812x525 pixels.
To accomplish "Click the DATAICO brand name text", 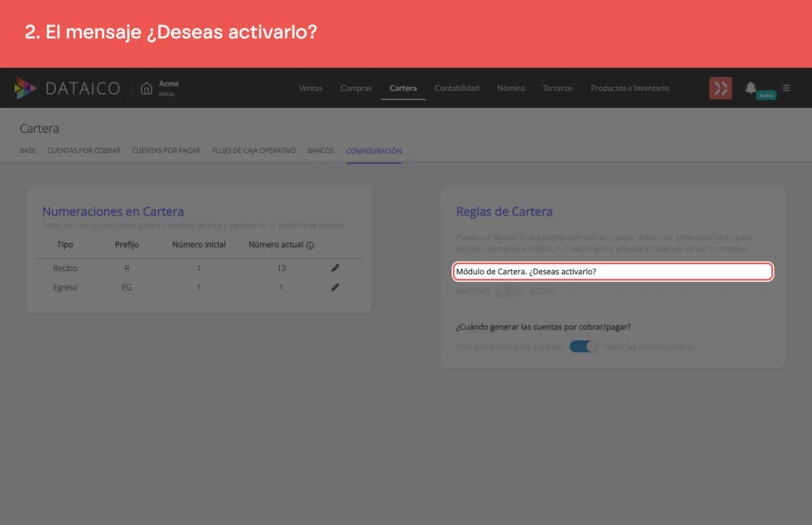I will [x=82, y=88].
